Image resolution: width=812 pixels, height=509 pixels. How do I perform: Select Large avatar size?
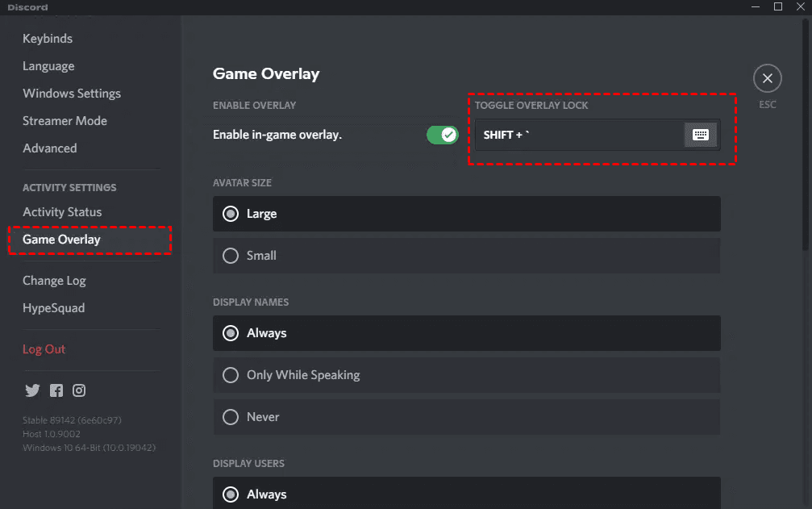point(467,214)
